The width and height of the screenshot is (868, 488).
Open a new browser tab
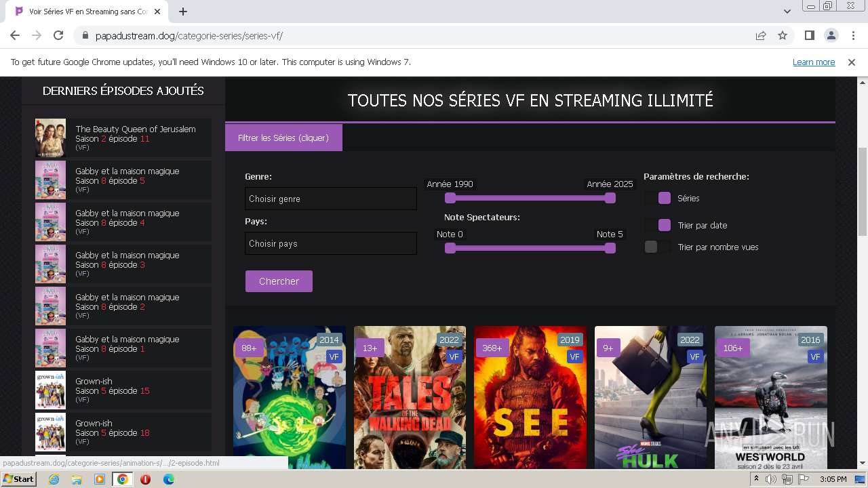tap(183, 12)
